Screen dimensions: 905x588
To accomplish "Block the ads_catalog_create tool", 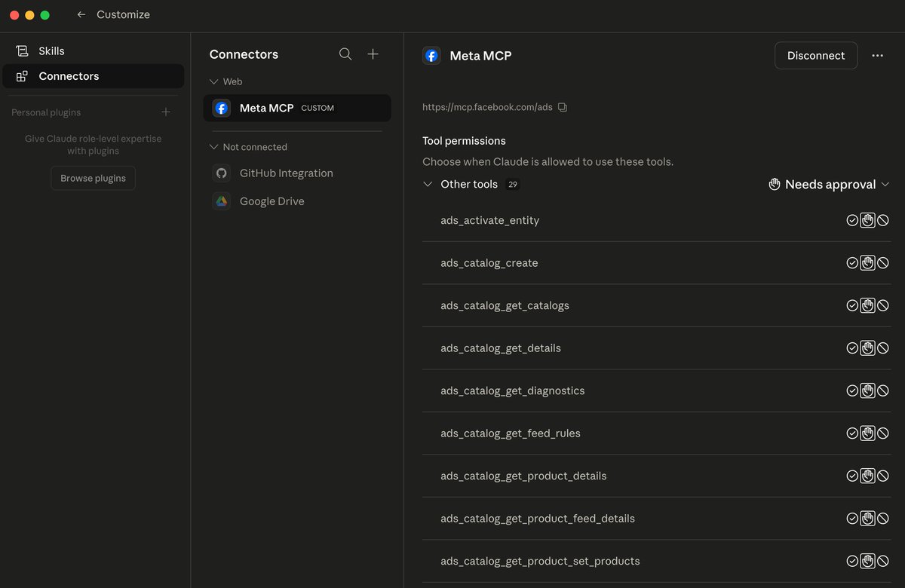I will point(883,263).
